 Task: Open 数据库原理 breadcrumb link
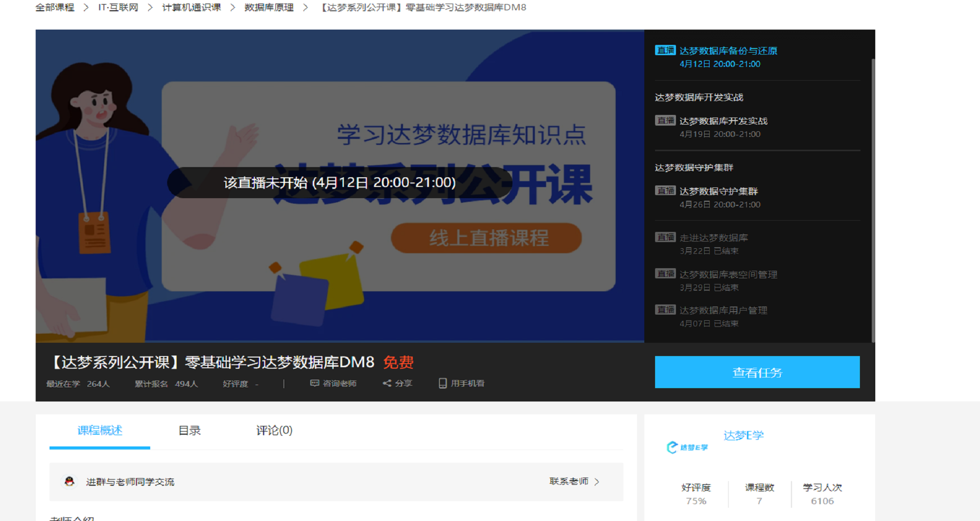click(x=269, y=7)
